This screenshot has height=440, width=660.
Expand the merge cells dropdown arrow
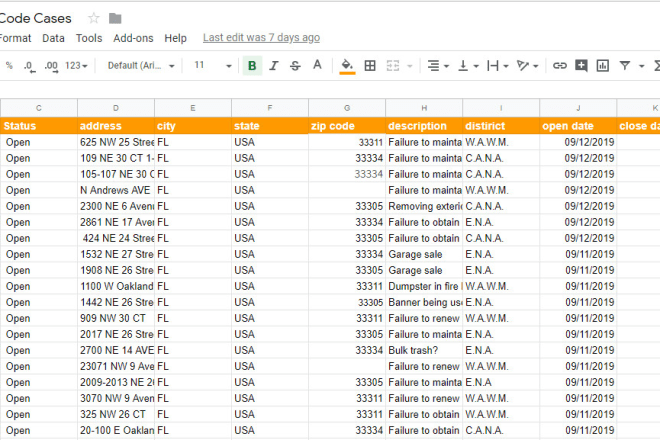[x=410, y=66]
